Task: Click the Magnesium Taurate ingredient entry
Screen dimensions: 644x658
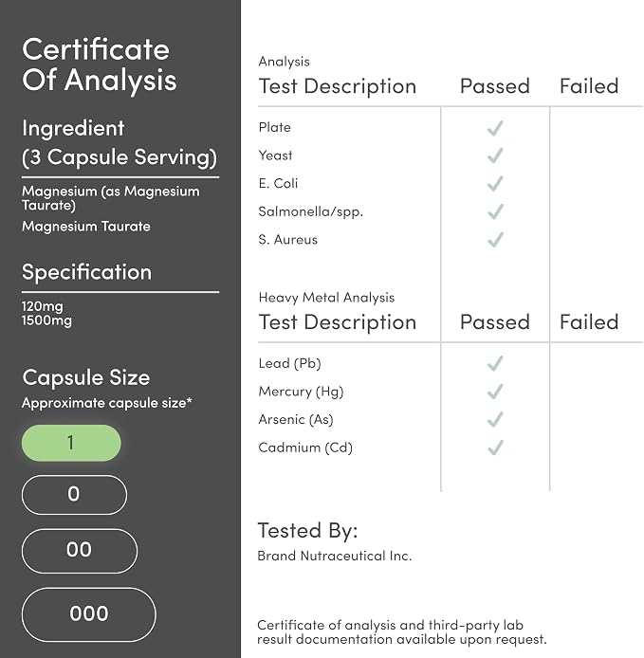Action: click(x=86, y=227)
